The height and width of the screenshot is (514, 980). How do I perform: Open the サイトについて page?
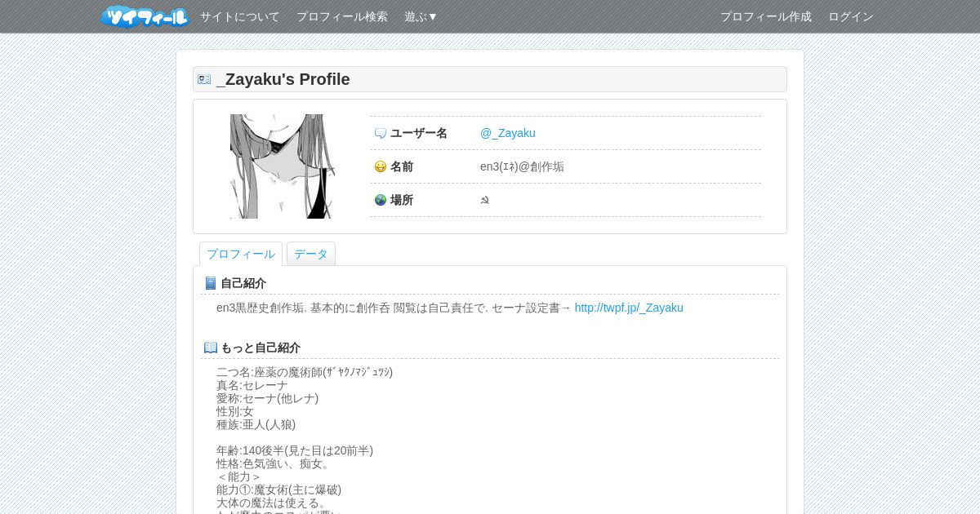(240, 16)
